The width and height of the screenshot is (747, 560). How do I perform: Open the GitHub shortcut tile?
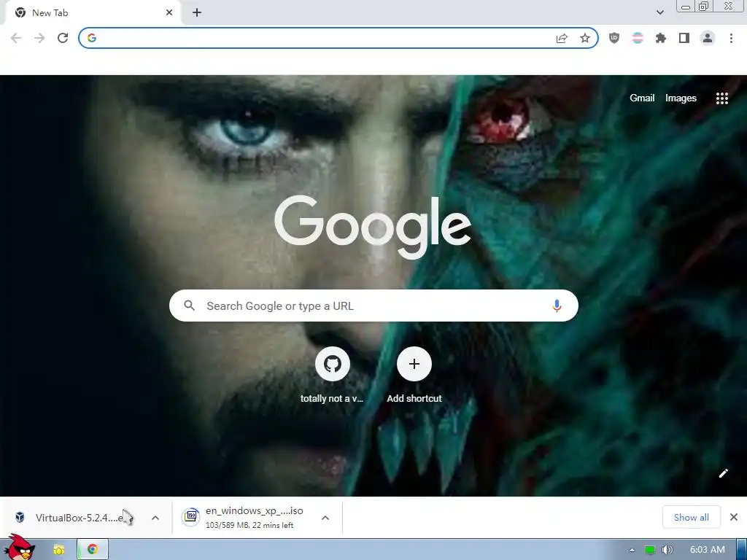point(333,365)
